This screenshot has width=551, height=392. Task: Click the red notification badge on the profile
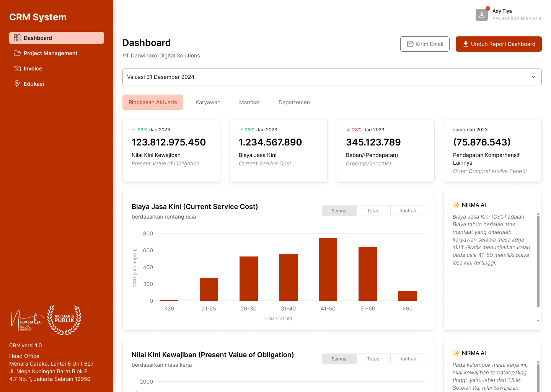[x=488, y=8]
